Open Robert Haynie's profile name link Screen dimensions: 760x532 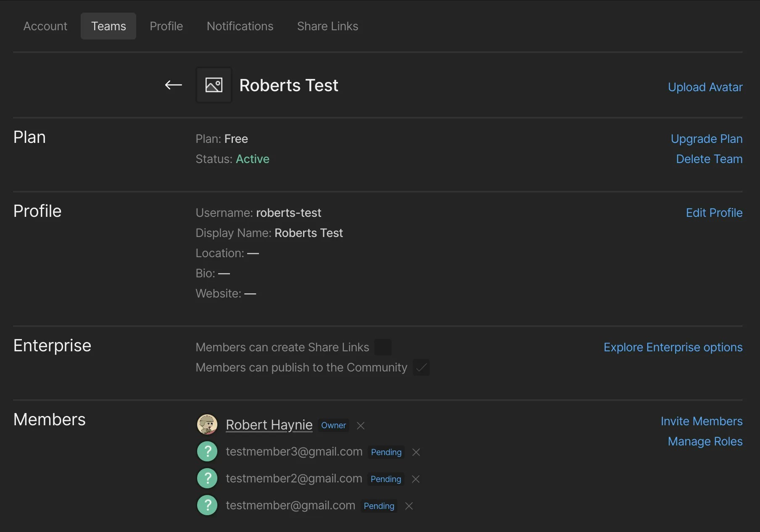point(269,425)
